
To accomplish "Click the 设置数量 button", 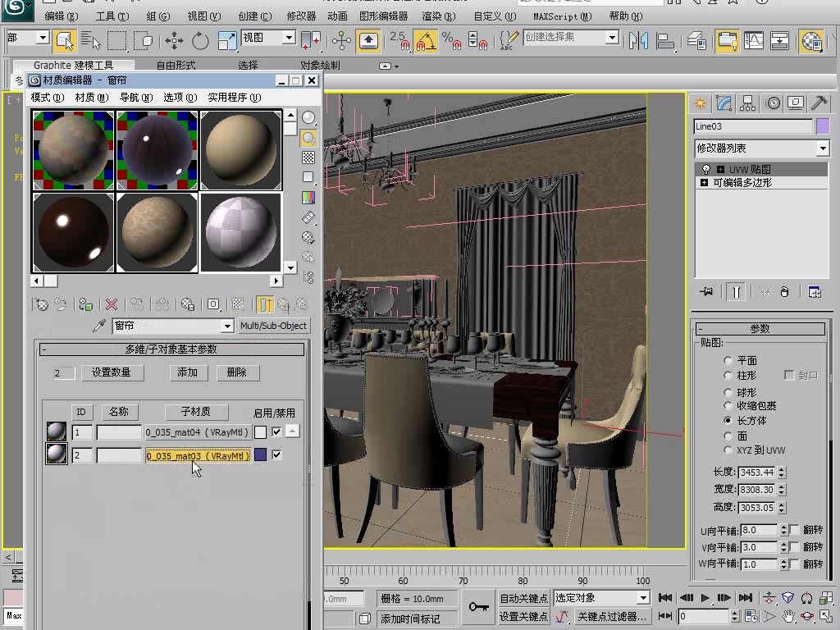I will pyautogui.click(x=113, y=372).
